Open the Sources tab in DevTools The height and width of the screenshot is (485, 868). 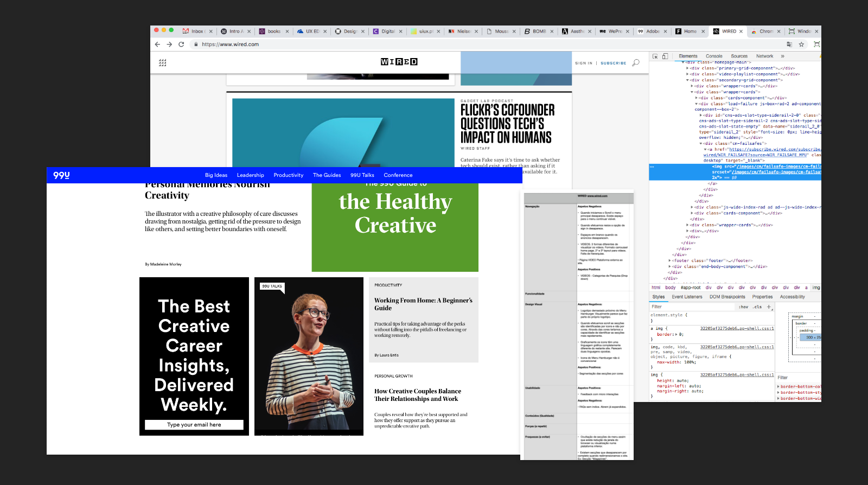[739, 56]
